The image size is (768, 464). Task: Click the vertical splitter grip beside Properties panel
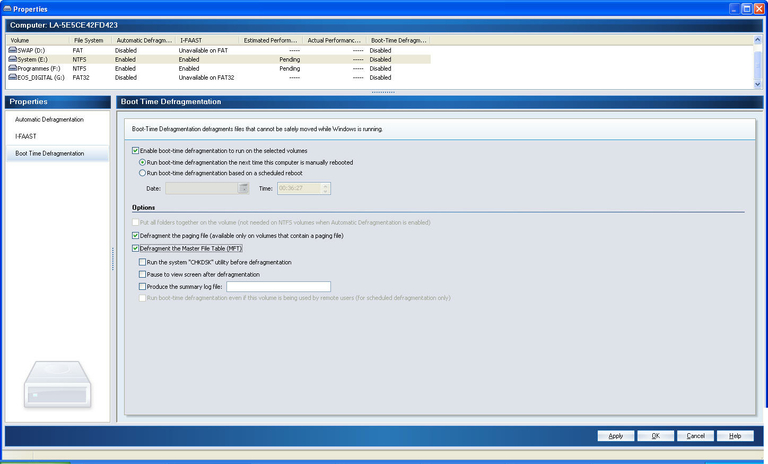113,259
